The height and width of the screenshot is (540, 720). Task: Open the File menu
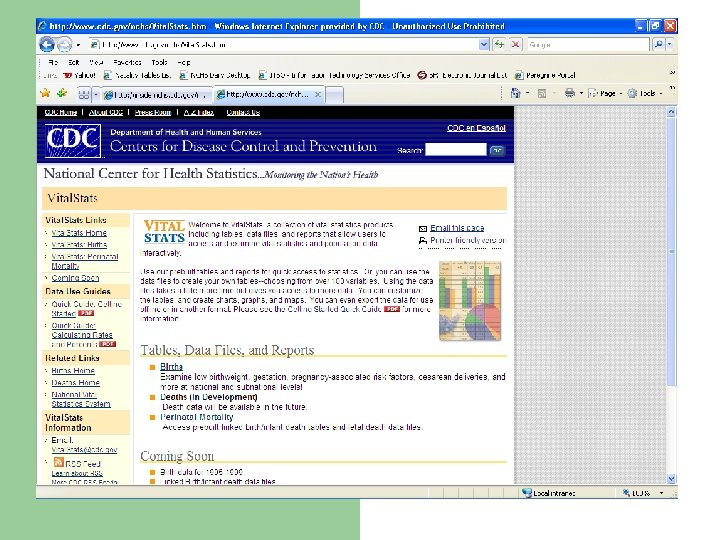click(x=53, y=62)
